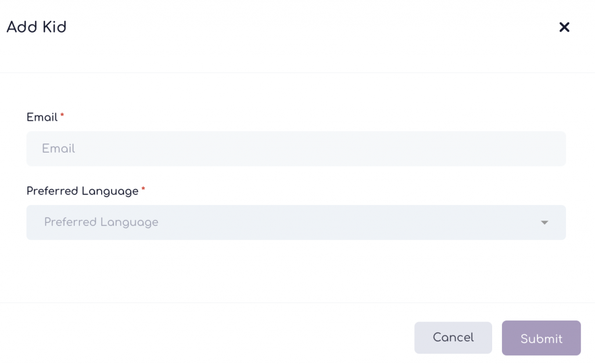Submit the Add Kid form
Image resolution: width=595 pixels, height=364 pixels.
click(541, 338)
